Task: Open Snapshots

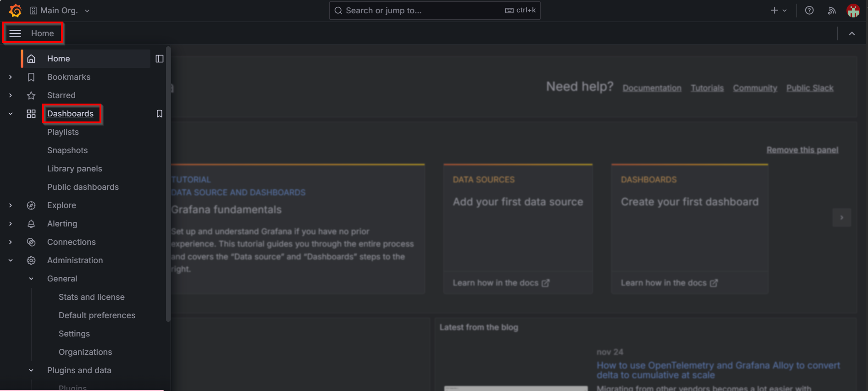Action: click(x=67, y=150)
